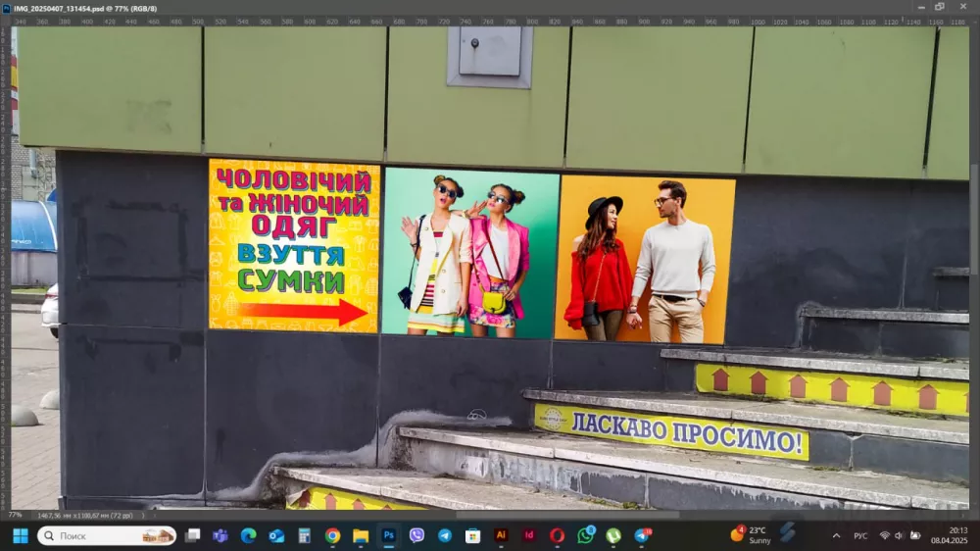Open the Opera browser from the taskbar

pos(557,535)
